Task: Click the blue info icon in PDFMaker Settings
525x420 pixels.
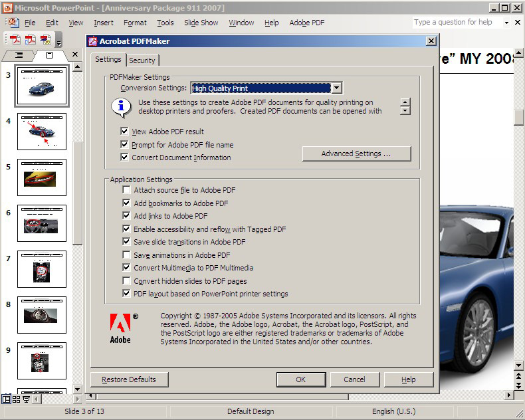Action: (121, 108)
